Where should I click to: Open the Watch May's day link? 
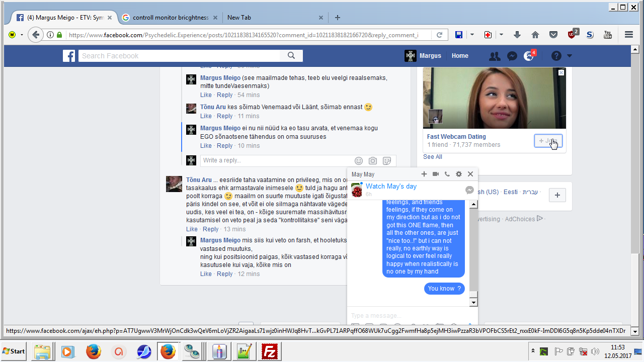point(391,186)
